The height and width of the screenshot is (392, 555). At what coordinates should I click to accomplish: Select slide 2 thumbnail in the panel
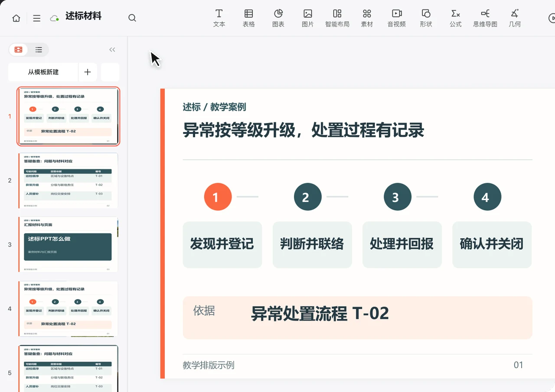click(x=68, y=180)
